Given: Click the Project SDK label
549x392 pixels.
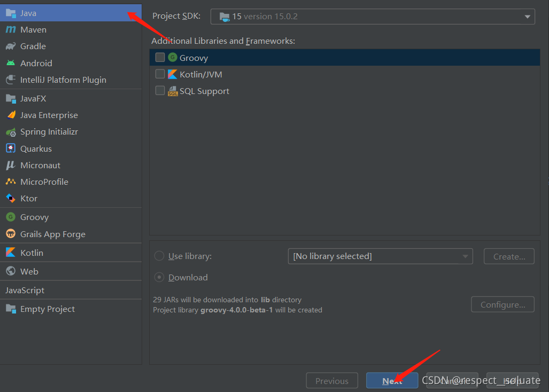Looking at the screenshot, I should [x=176, y=15].
